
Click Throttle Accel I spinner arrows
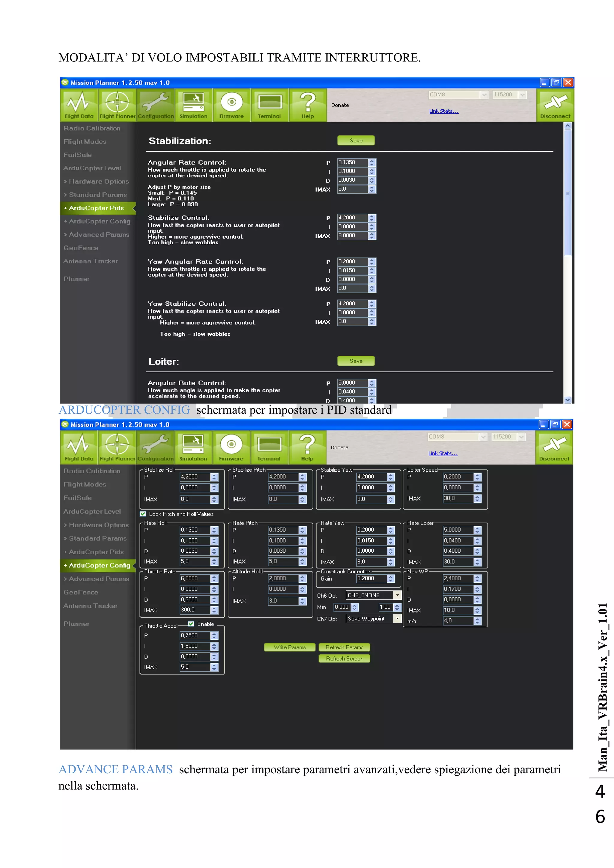pos(214,646)
